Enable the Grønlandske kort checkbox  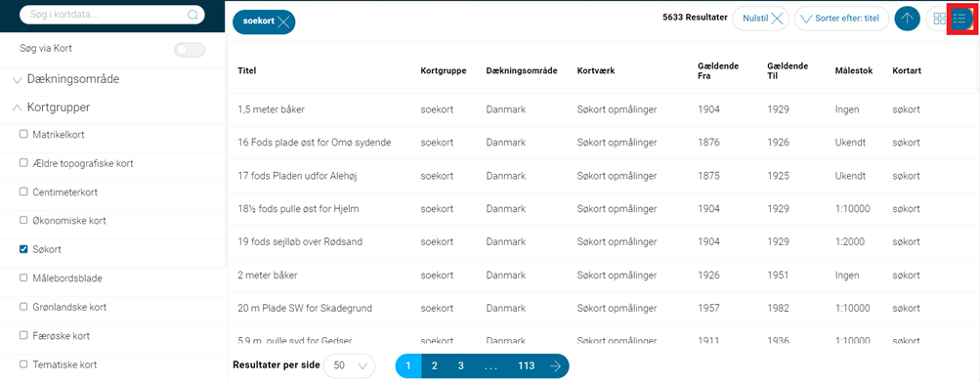coord(23,307)
